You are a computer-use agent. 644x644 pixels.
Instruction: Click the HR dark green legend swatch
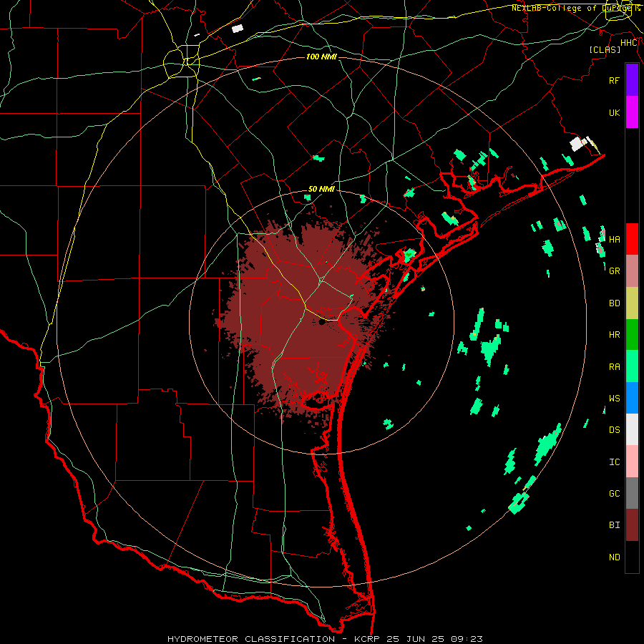(x=632, y=335)
